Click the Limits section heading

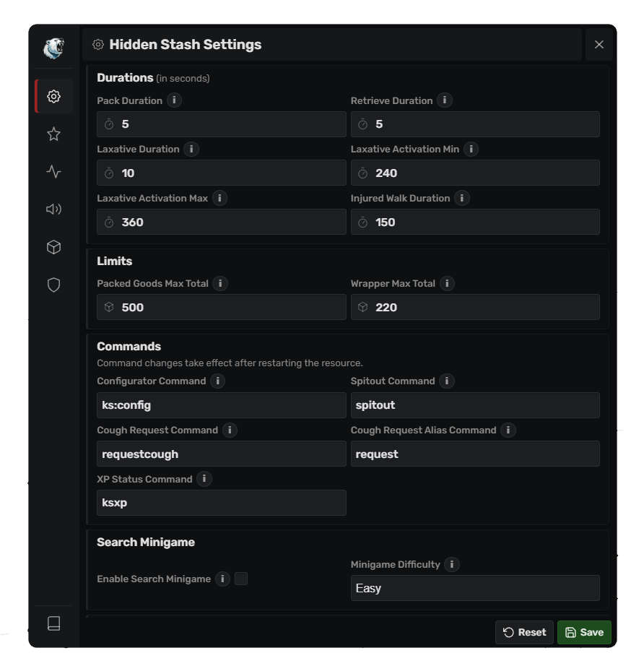tap(114, 261)
